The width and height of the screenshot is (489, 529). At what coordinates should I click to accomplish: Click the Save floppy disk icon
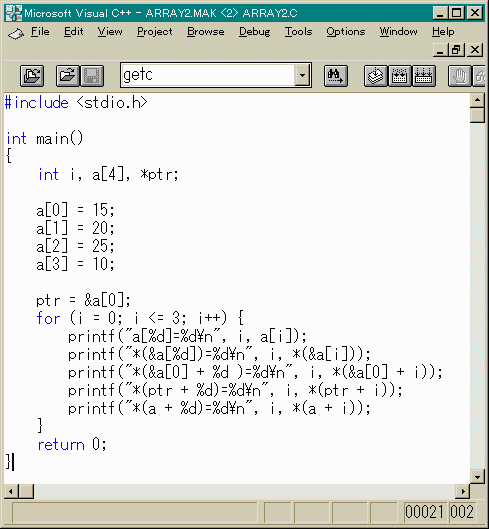91,76
